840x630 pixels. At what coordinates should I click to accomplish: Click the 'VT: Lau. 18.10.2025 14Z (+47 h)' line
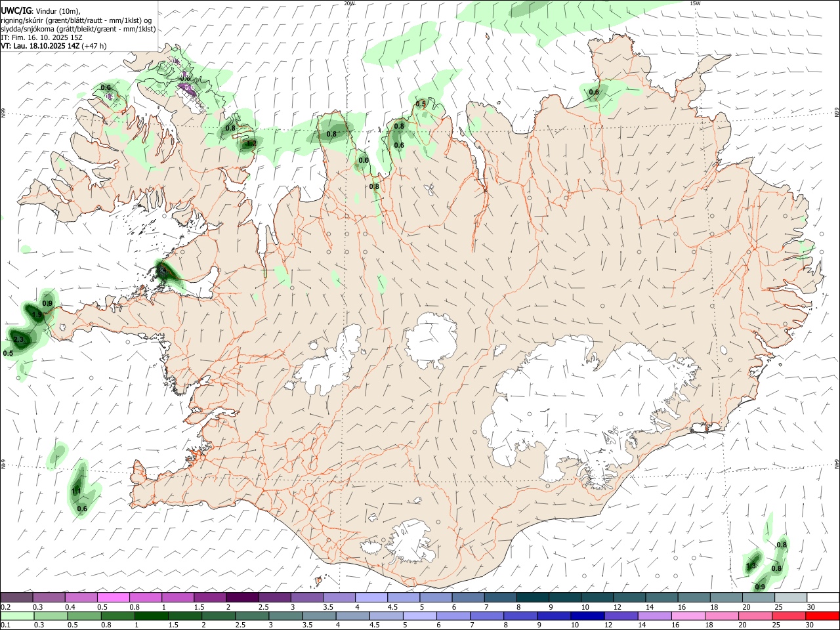coord(54,46)
